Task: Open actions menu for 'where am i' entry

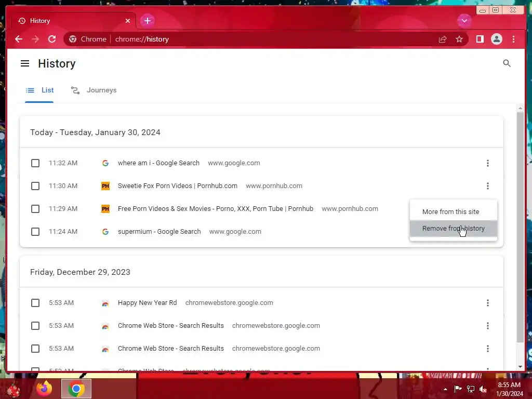Action: coord(487,163)
